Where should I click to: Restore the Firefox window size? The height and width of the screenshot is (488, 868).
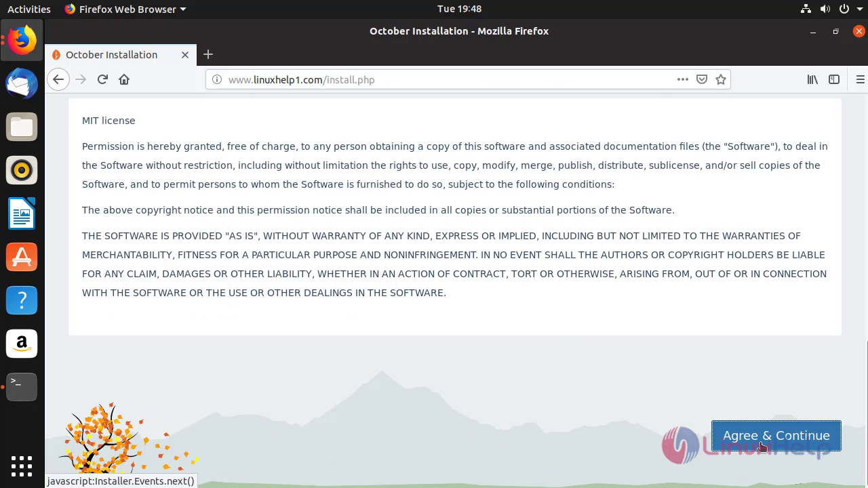click(835, 31)
